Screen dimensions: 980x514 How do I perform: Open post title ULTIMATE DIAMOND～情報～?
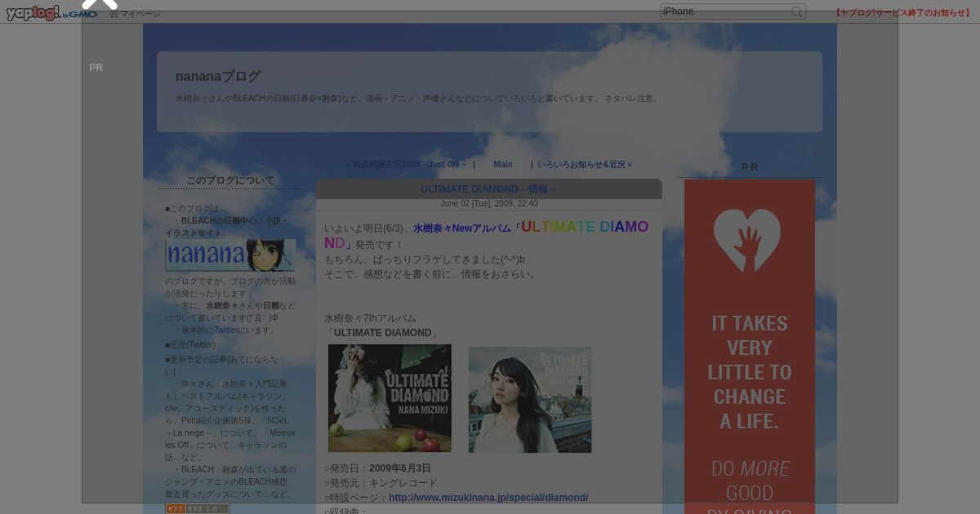click(489, 188)
